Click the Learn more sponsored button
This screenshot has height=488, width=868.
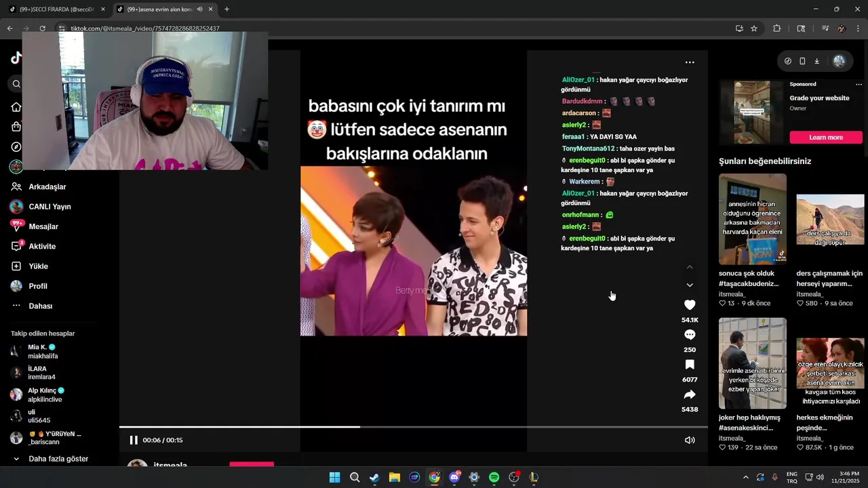click(x=826, y=138)
